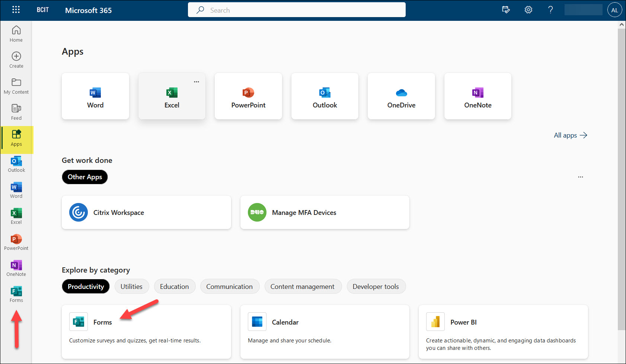Select the Communication category pill
This screenshot has width=626, height=364.
(x=229, y=287)
